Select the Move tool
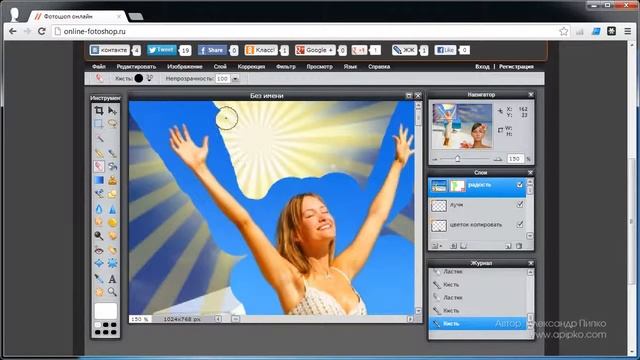 112,110
